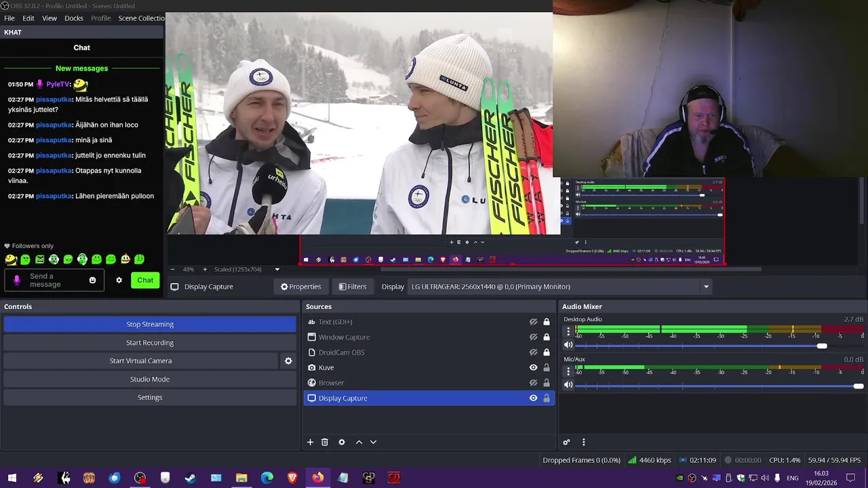Open source properties gear below the sources list
This screenshot has width=868, height=488.
[x=342, y=442]
